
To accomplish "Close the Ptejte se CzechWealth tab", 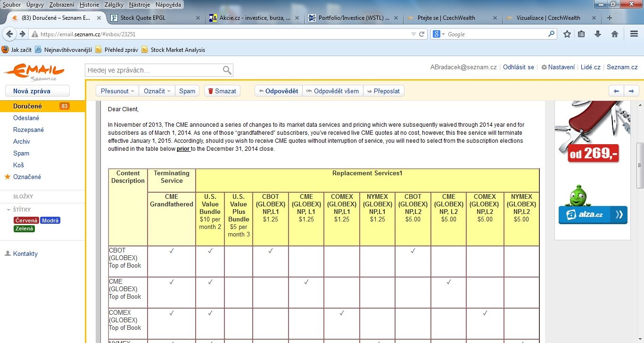I will (495, 18).
